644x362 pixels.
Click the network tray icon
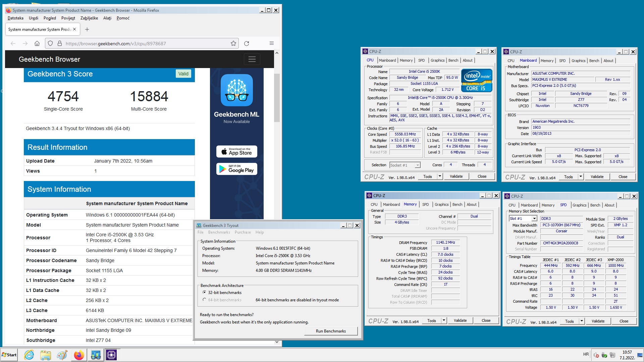point(612,355)
